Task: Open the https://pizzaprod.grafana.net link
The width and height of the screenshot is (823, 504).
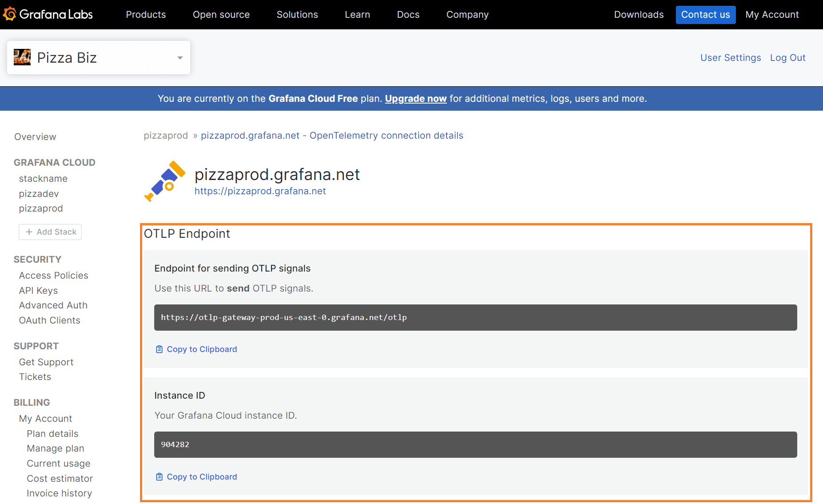Action: pyautogui.click(x=260, y=191)
